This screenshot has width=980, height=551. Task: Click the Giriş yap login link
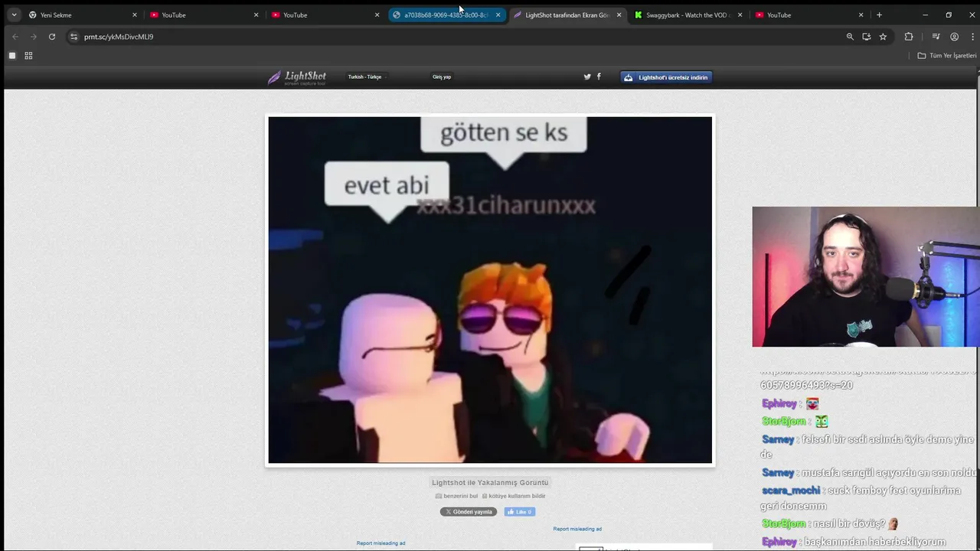click(442, 77)
